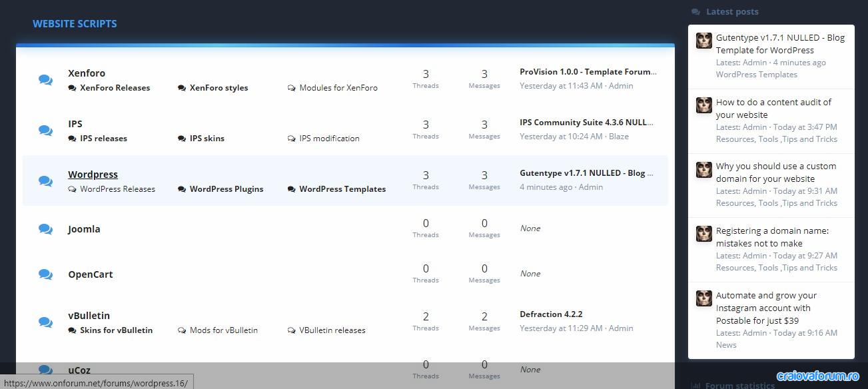Open the Website Scripts category heading

(x=75, y=24)
